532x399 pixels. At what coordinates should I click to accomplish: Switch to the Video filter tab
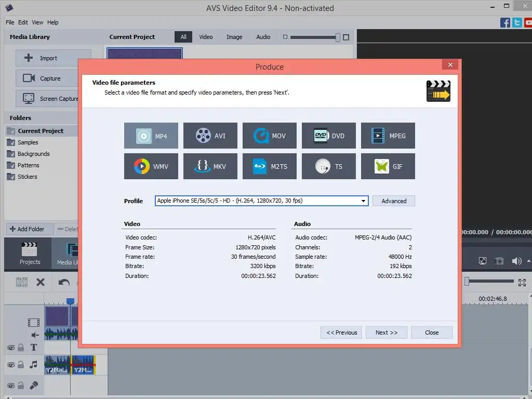coord(206,37)
